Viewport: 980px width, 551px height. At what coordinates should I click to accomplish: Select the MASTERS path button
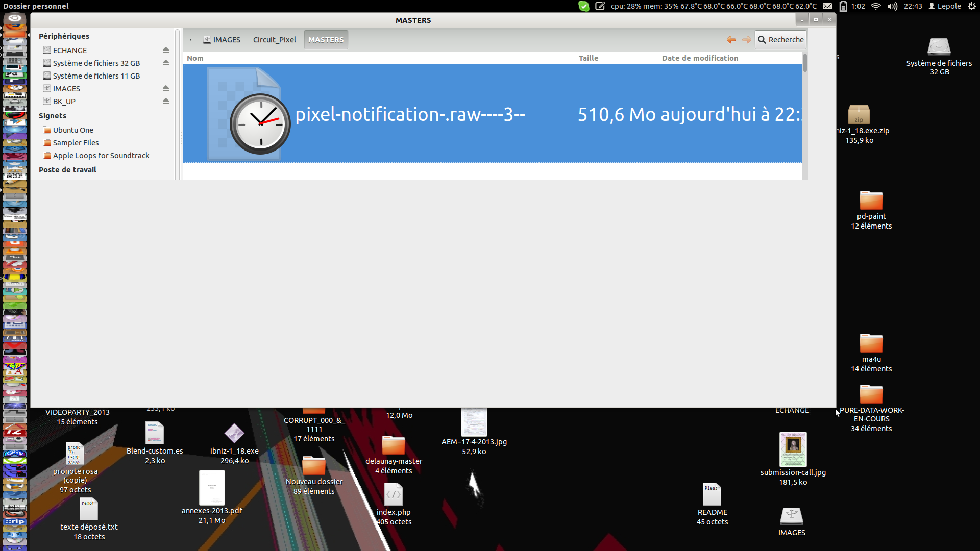coord(326,40)
